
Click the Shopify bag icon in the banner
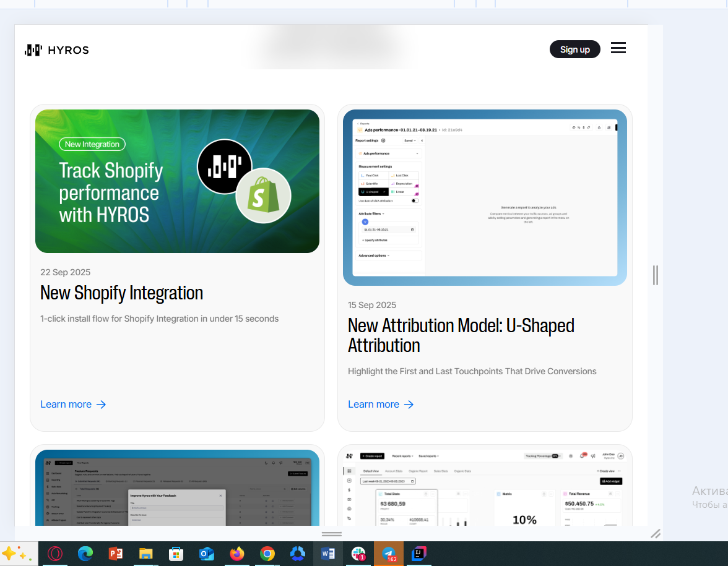263,195
